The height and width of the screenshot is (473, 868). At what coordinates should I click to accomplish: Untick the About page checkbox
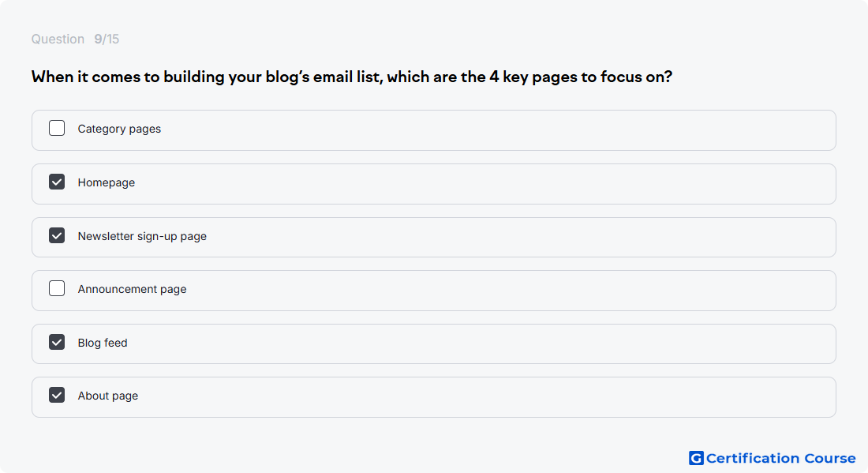pos(57,395)
